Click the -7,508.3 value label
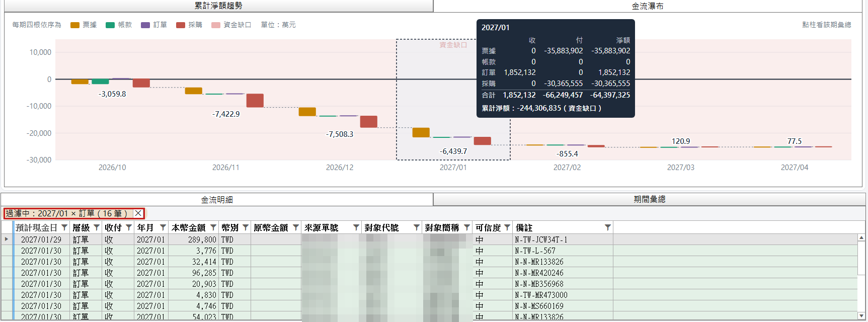 (x=340, y=134)
